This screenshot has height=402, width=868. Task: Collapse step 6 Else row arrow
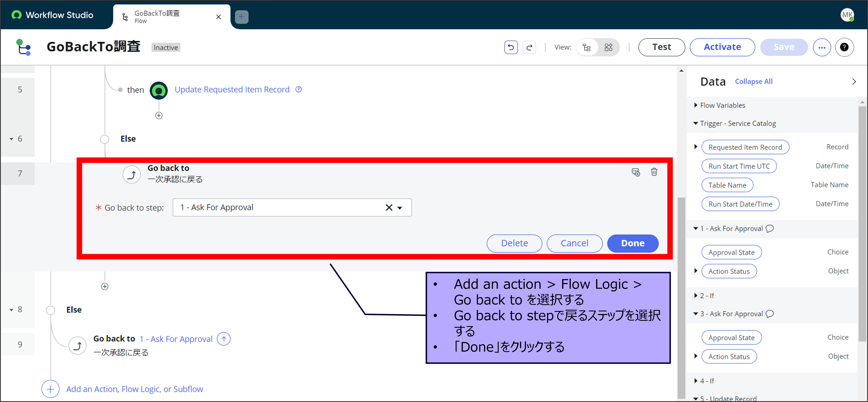11,139
